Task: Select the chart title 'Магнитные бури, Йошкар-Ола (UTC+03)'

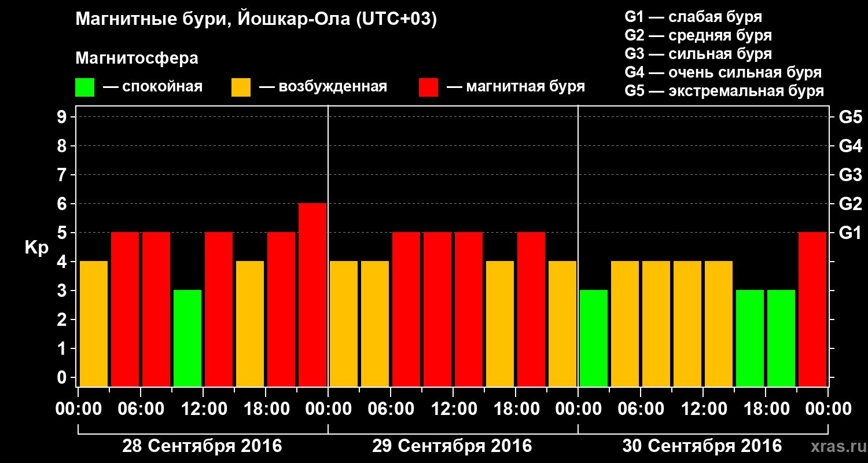Action: point(256,20)
